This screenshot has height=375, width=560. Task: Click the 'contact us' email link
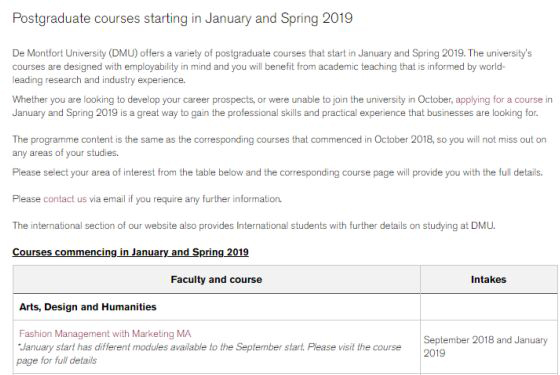[65, 199]
